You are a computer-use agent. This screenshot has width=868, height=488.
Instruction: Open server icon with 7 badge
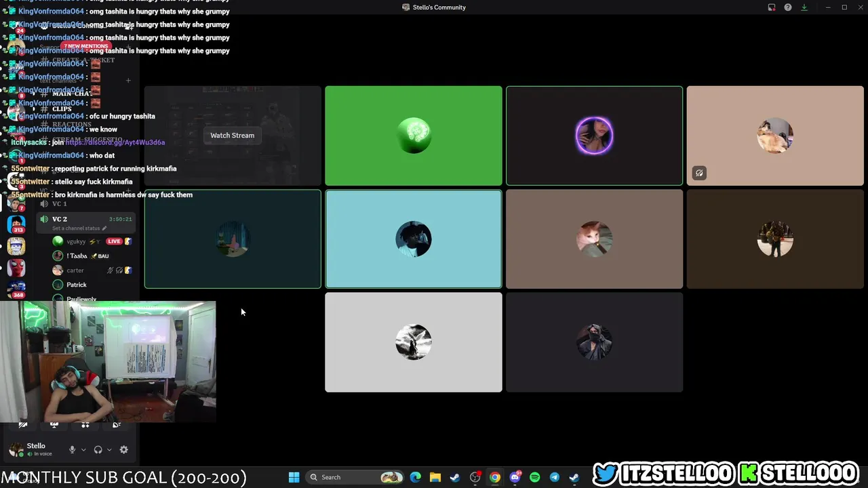click(16, 202)
